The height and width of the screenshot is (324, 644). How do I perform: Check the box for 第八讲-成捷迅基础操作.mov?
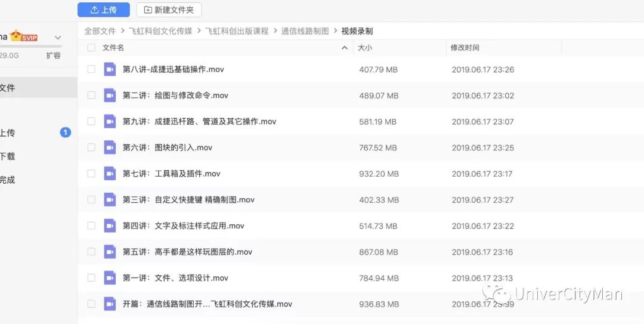91,69
